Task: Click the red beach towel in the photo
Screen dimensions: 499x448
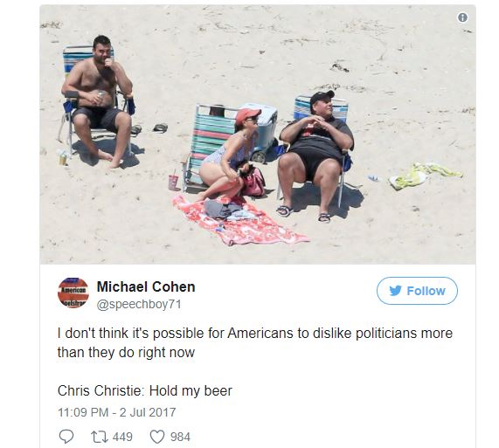Action: [239, 221]
